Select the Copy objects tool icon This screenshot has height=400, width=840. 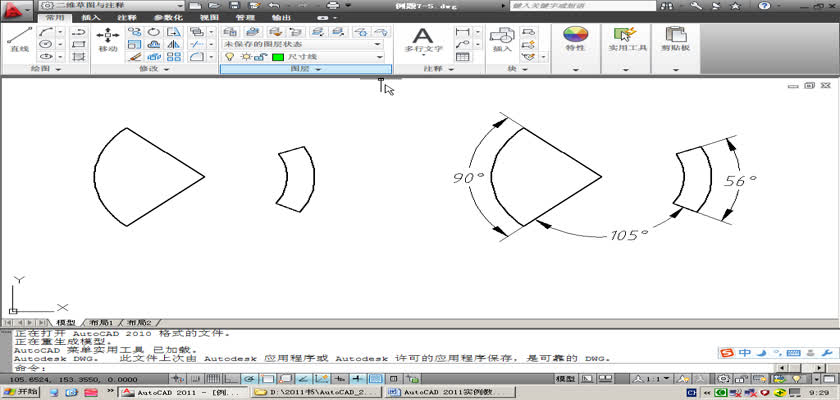pos(134,32)
